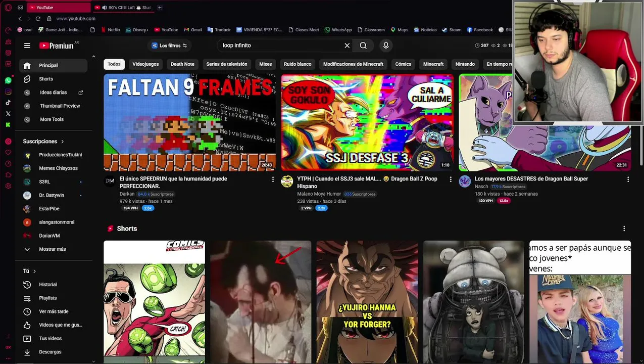Screen dimensions: 644x364
Task: Open a new browser tab
Action: click(x=160, y=8)
